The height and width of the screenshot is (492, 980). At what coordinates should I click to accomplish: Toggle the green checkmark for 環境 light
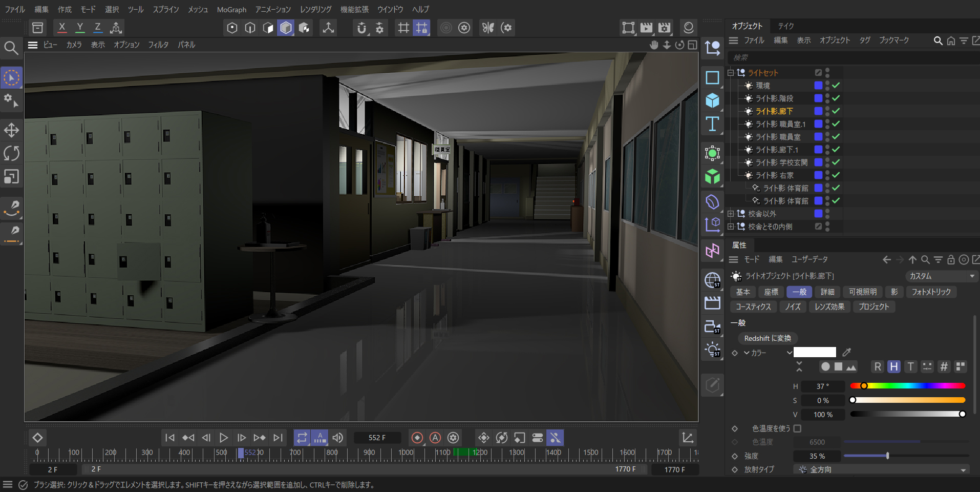[x=836, y=86]
